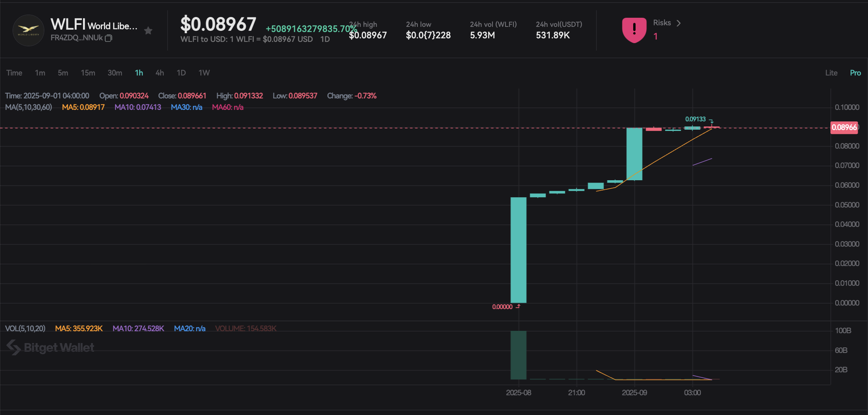Screen dimensions: 868x415
Task: Switch chart to Pro mode
Action: click(x=855, y=73)
